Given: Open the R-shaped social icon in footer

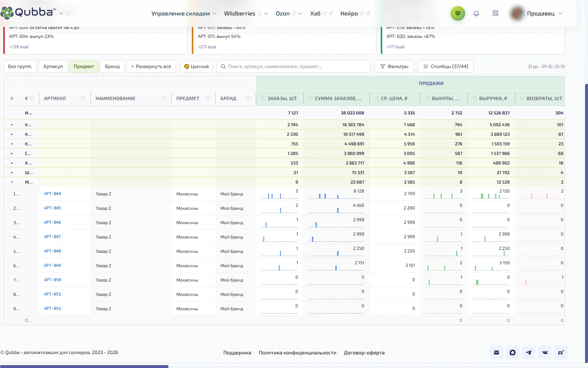Looking at the screenshot, I should [x=561, y=353].
